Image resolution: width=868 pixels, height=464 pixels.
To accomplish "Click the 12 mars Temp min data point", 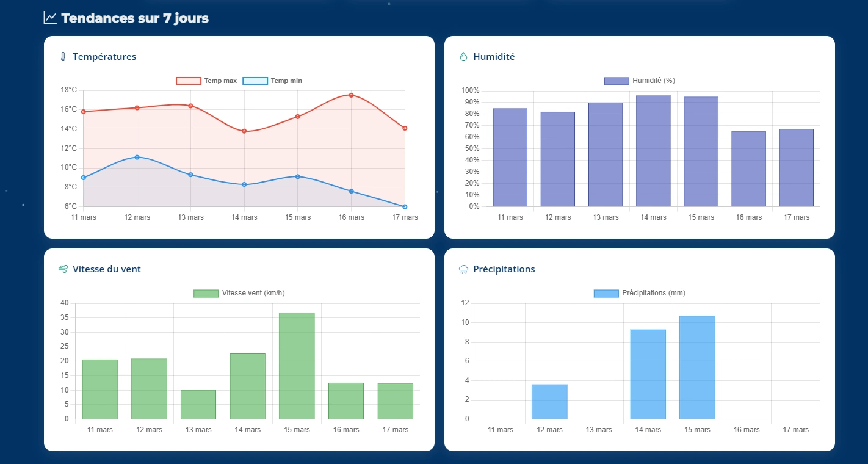I will pos(137,158).
